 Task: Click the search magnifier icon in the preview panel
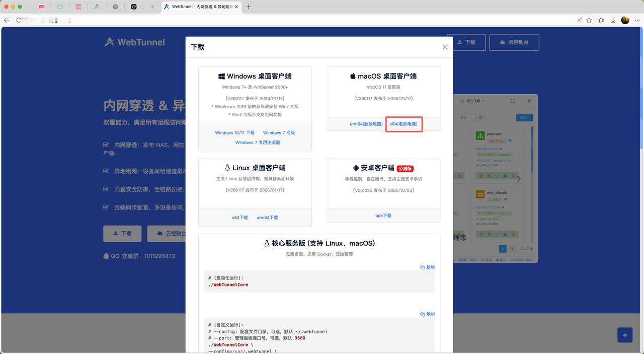point(481,118)
